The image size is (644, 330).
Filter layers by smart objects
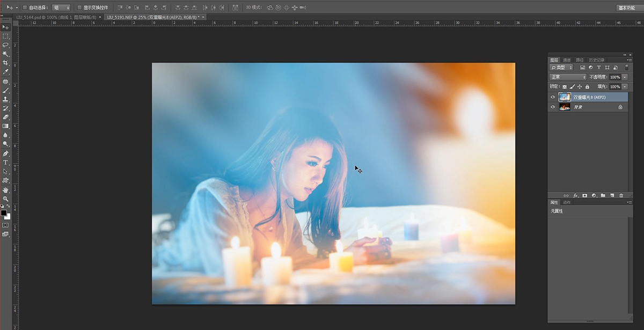pos(615,68)
